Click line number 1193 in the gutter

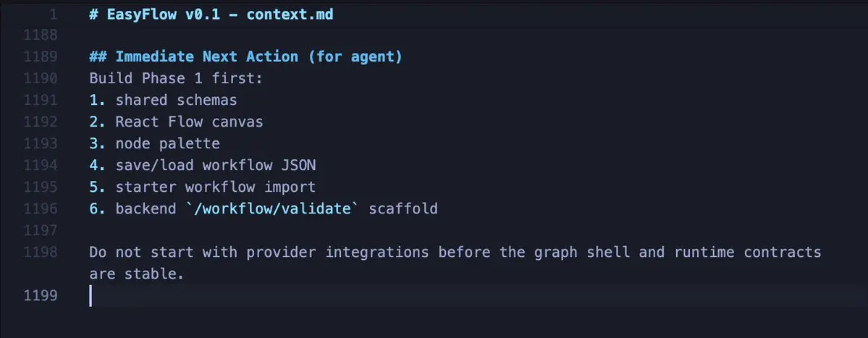pyautogui.click(x=41, y=144)
